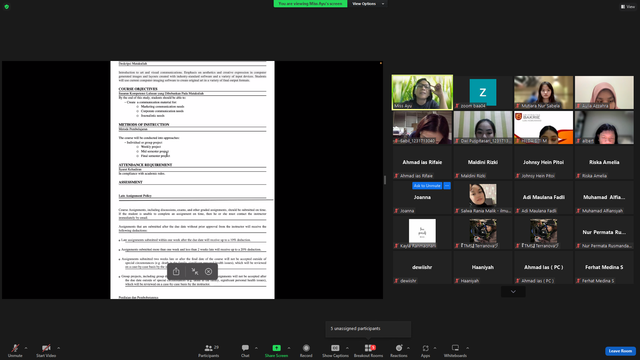The image size is (640, 360).
Task: Select Aulia Azzahra's video tile
Action: (604, 92)
